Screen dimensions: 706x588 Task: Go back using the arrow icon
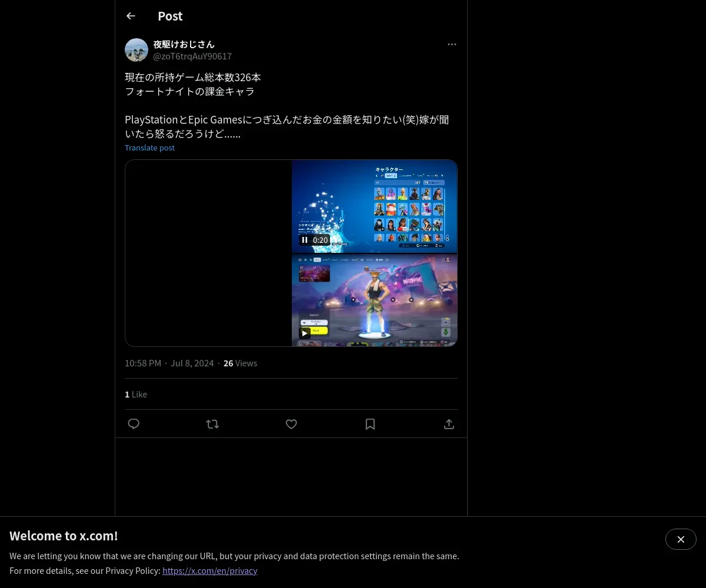click(131, 16)
